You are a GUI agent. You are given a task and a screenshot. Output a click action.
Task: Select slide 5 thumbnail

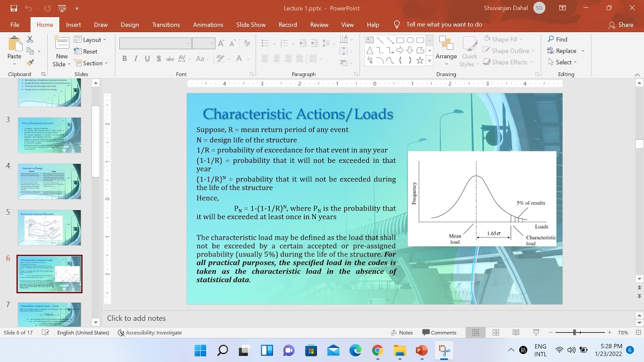point(49,228)
